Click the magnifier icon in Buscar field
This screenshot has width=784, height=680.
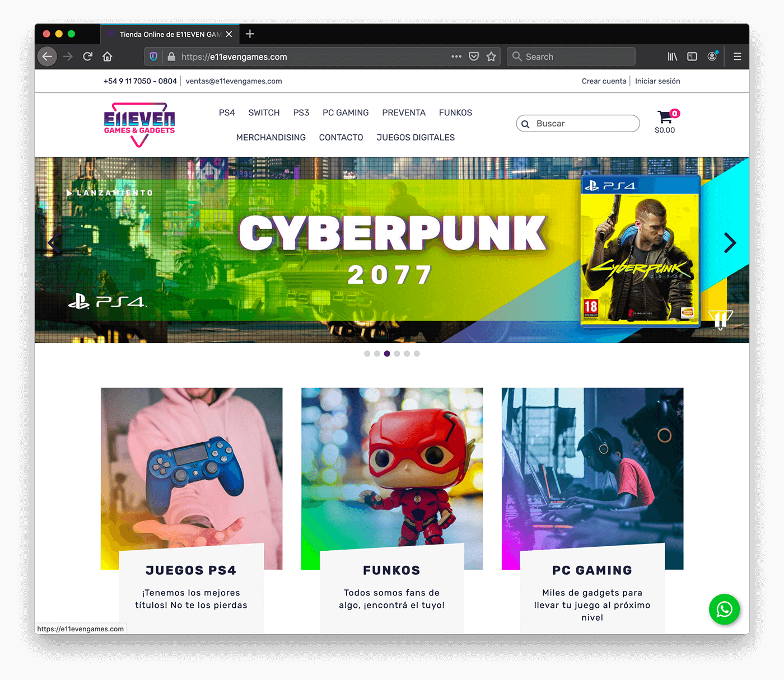525,124
